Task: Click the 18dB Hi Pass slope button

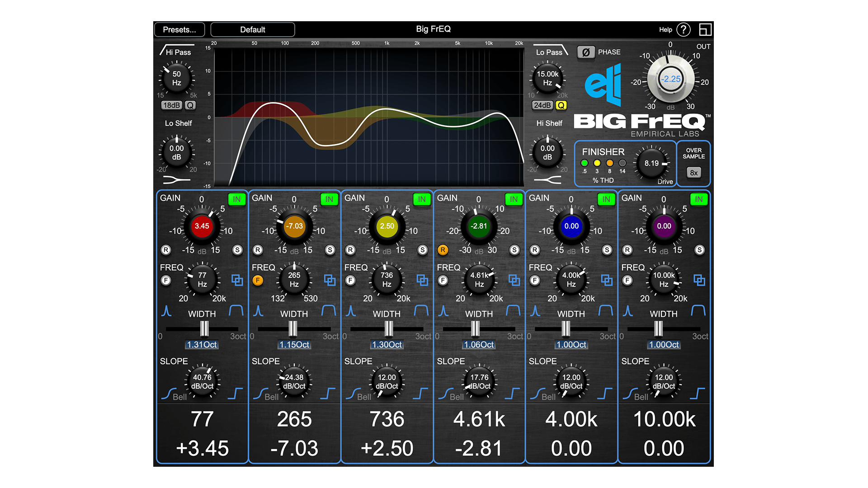Action: click(172, 105)
